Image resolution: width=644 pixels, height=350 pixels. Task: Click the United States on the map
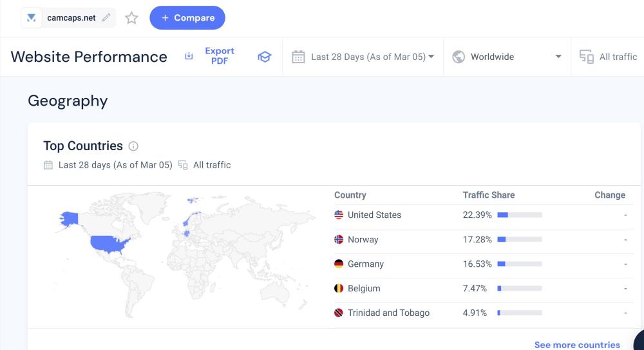click(109, 244)
